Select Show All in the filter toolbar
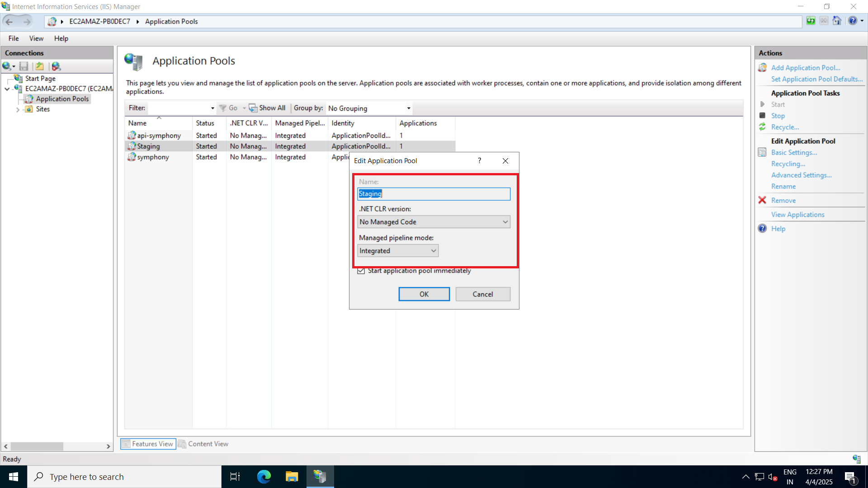Image resolution: width=868 pixels, height=488 pixels. [x=267, y=108]
